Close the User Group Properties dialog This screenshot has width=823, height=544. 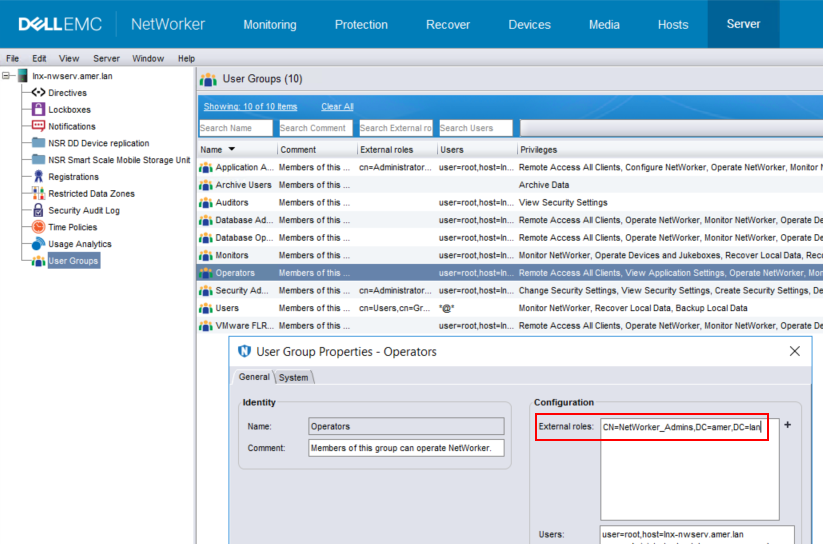click(795, 351)
